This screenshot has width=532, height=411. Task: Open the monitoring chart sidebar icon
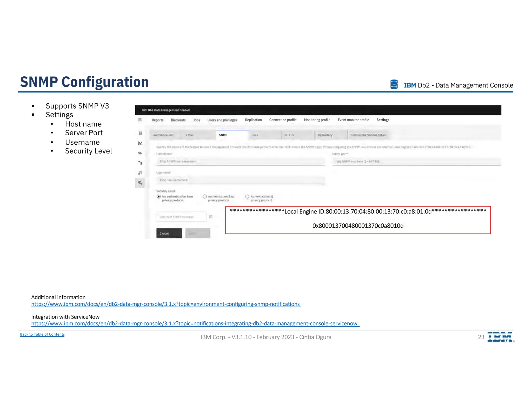coord(140,143)
